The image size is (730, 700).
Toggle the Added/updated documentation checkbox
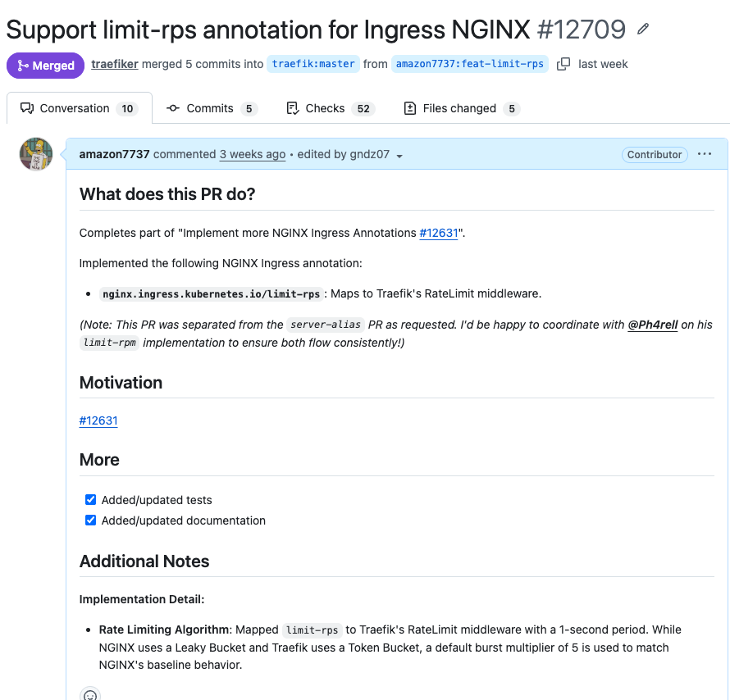click(91, 520)
